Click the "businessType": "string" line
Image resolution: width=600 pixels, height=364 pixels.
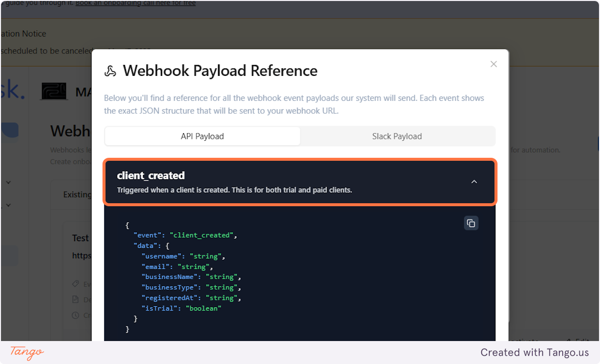[x=191, y=287]
